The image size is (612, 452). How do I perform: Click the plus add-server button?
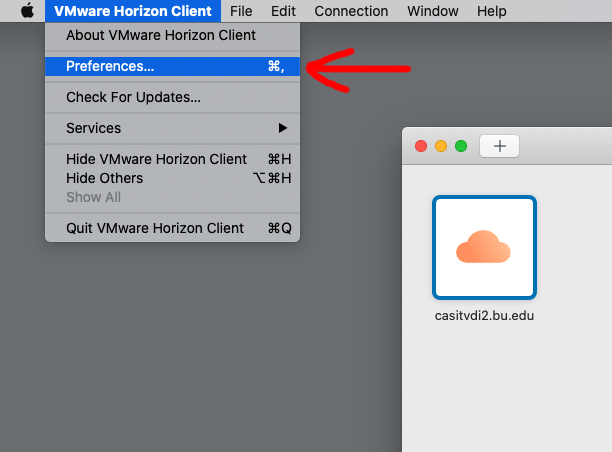point(499,146)
